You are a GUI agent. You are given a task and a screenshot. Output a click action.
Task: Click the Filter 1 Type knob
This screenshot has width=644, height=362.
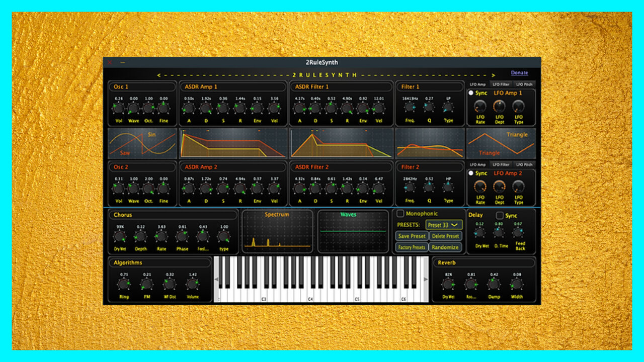pos(448,108)
